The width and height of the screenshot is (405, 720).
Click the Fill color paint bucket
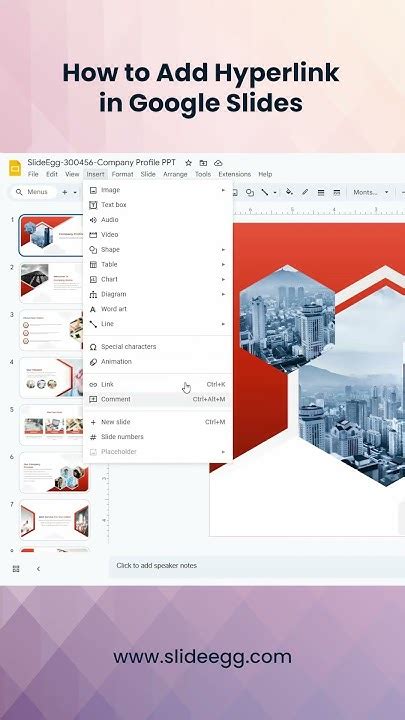289,192
